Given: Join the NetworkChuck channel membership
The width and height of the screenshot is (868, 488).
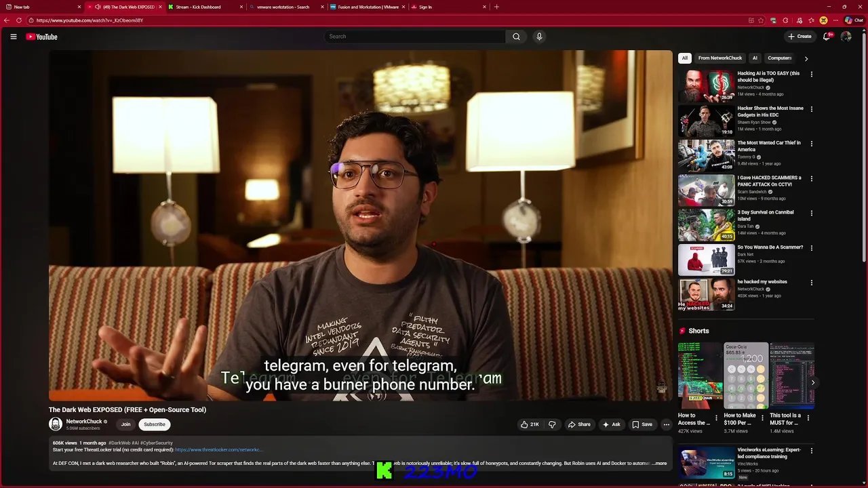Looking at the screenshot, I should click(125, 424).
